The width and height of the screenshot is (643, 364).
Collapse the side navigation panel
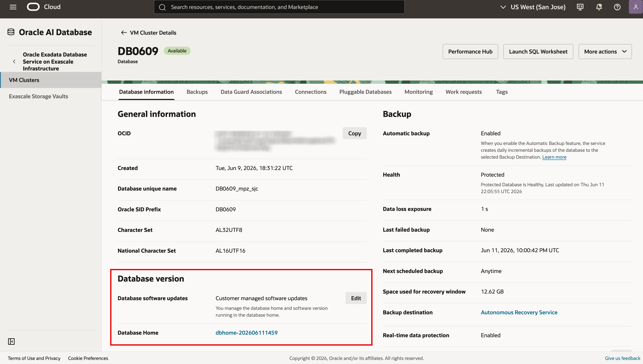pos(11,342)
